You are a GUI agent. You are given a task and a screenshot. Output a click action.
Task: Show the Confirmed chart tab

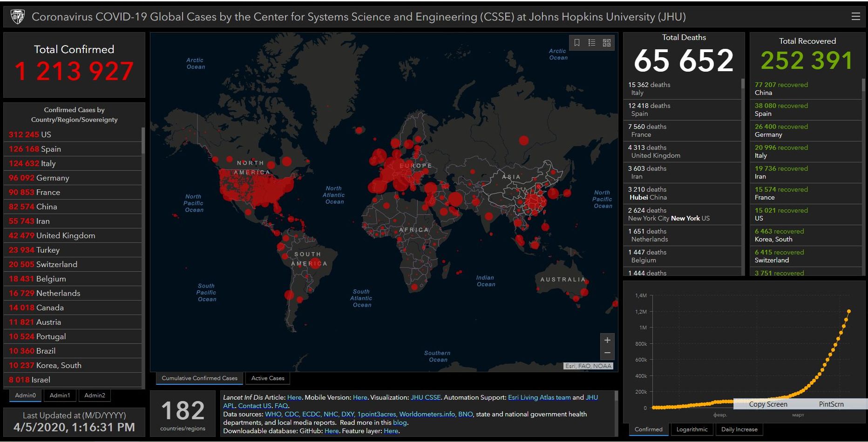pos(648,429)
